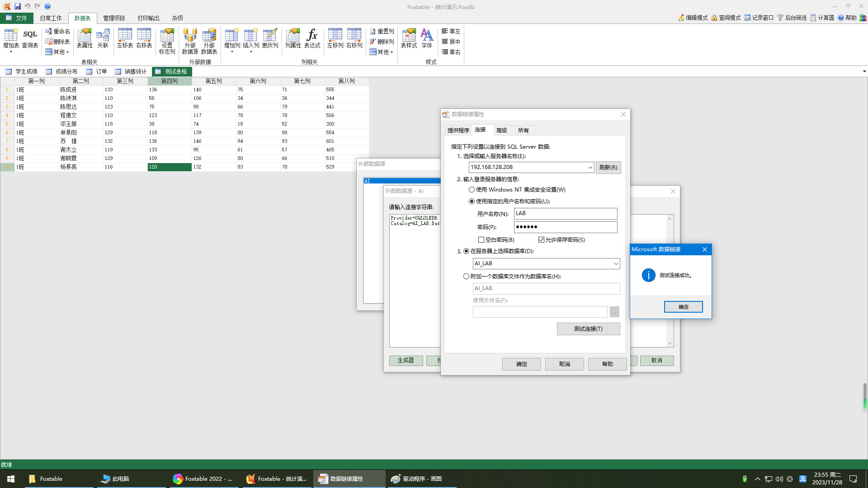Open the 管理项目 ribbon tab
868x488 pixels.
pyautogui.click(x=114, y=18)
